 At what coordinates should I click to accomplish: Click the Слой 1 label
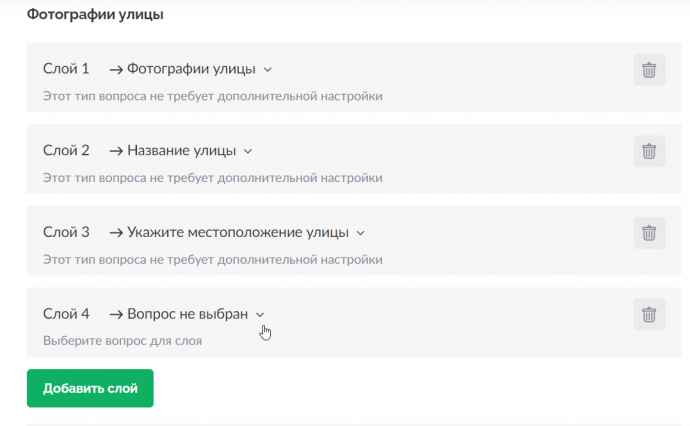[x=66, y=69]
